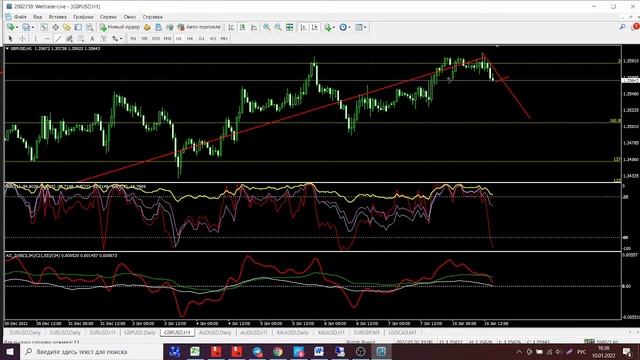Select the horizontal line drawing tool
The width and height of the screenshot is (640, 360).
[x=47, y=38]
